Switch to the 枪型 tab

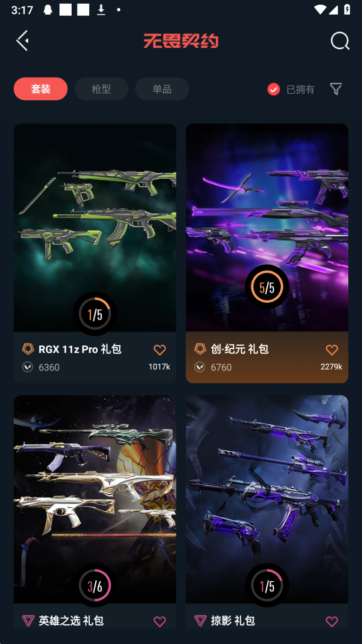(101, 89)
